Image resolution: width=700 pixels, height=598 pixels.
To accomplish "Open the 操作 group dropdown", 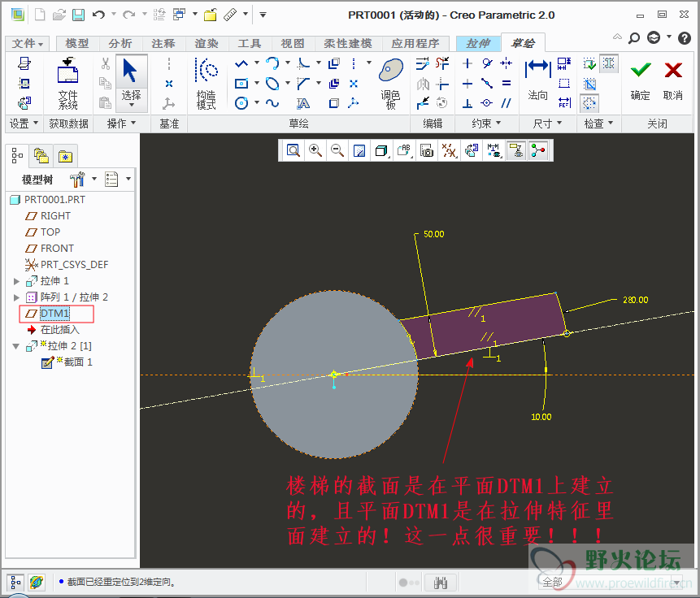I will pos(121,123).
